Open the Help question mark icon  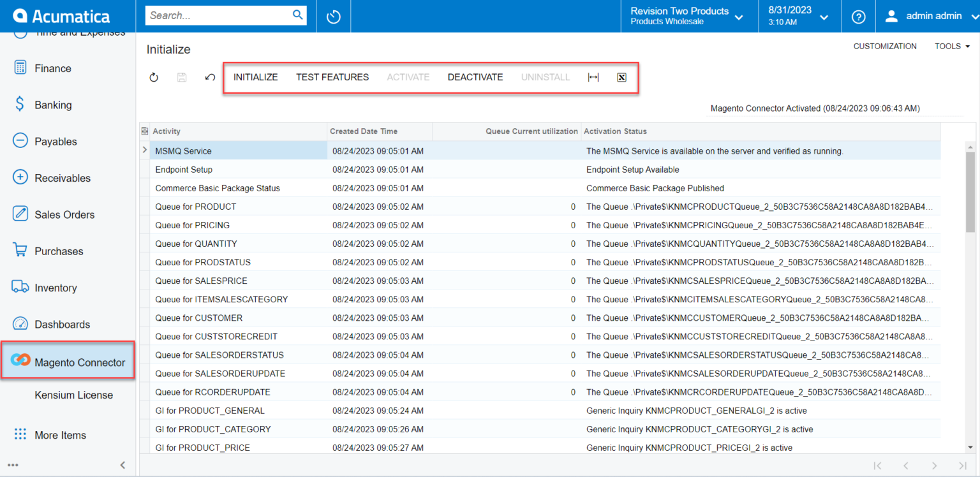click(x=859, y=17)
